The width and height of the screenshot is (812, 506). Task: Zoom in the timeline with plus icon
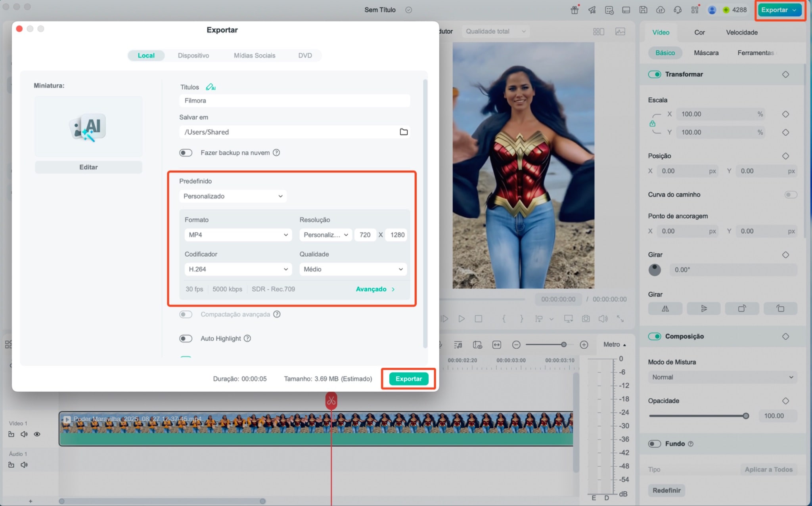(x=584, y=345)
